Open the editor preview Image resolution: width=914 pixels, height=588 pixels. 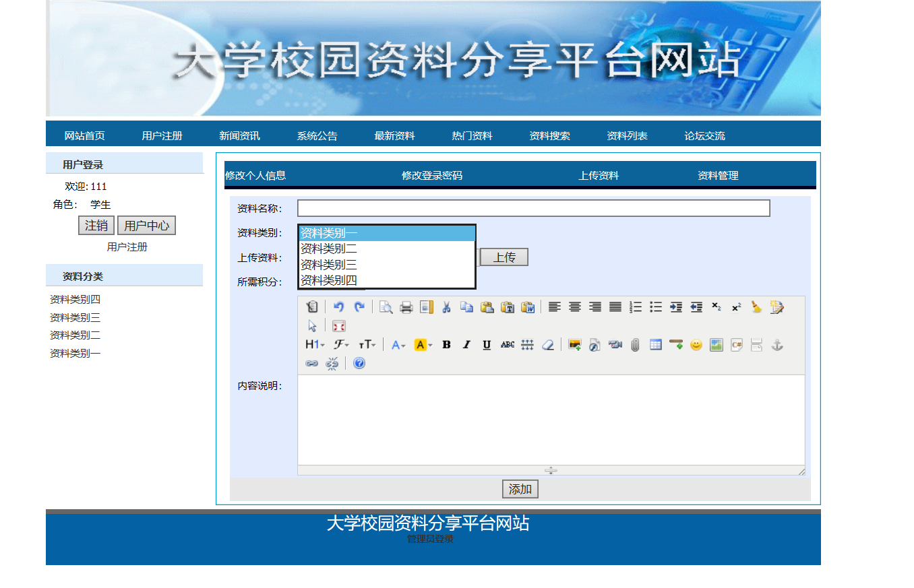(x=386, y=307)
